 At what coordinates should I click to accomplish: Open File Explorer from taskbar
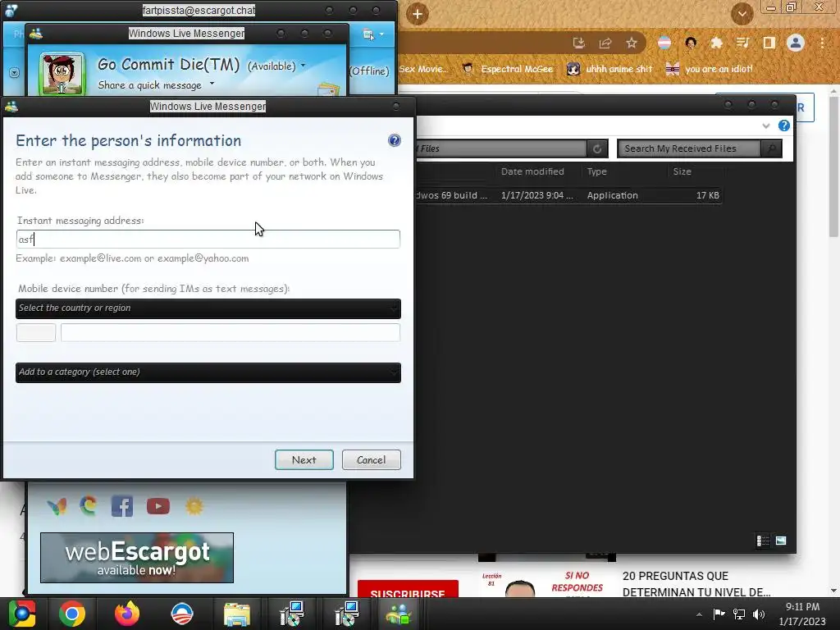(237, 614)
